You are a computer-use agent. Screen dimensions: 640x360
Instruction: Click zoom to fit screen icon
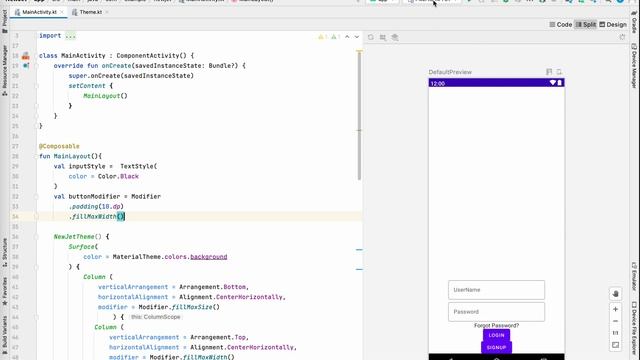616,345
